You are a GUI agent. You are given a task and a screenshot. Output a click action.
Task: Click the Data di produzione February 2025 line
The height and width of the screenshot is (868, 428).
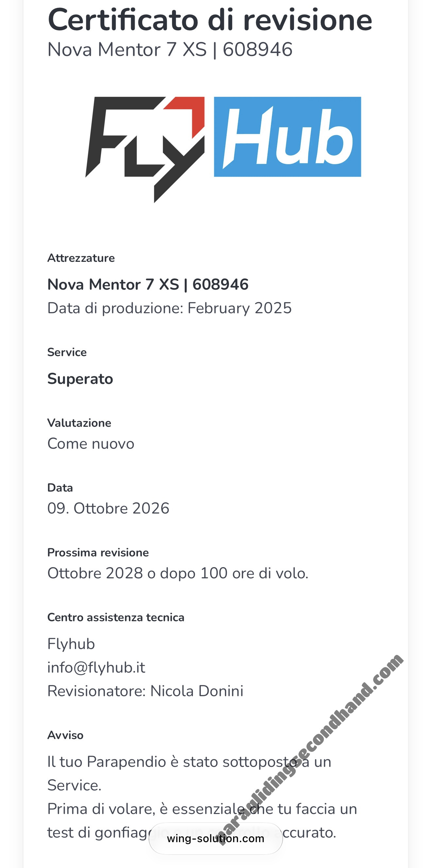point(169,308)
